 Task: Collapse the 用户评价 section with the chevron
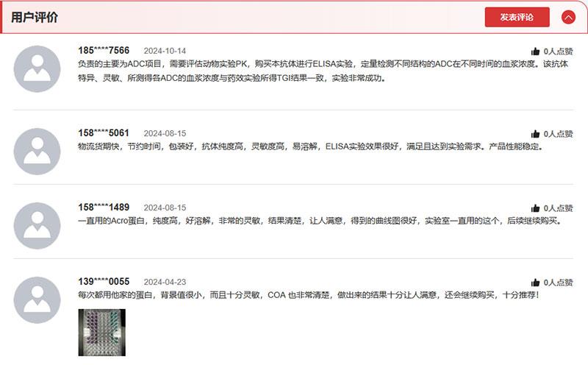568,17
